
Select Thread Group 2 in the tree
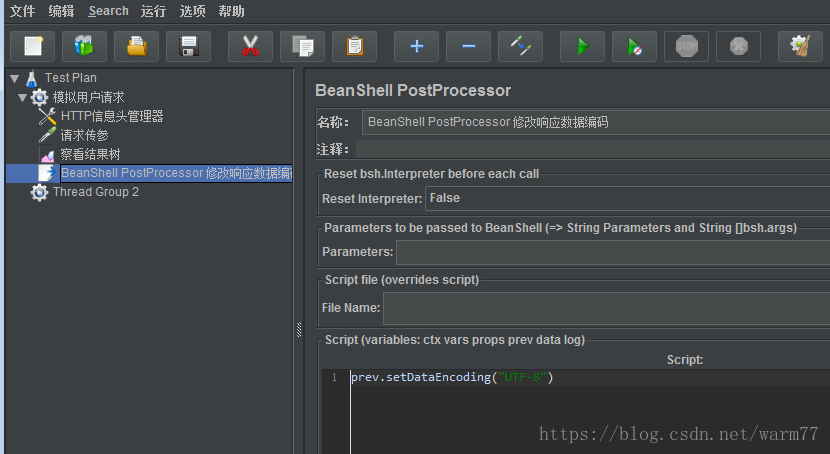tap(96, 192)
